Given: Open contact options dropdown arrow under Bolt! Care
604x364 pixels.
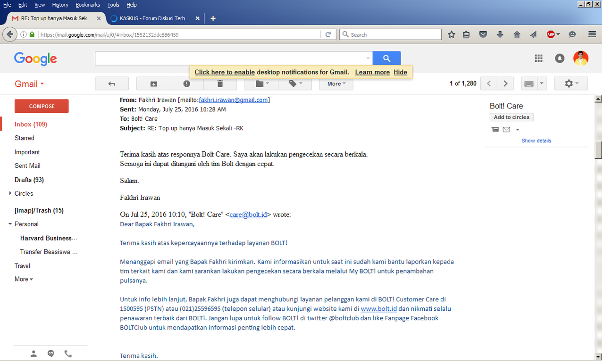Looking at the screenshot, I should tap(518, 130).
